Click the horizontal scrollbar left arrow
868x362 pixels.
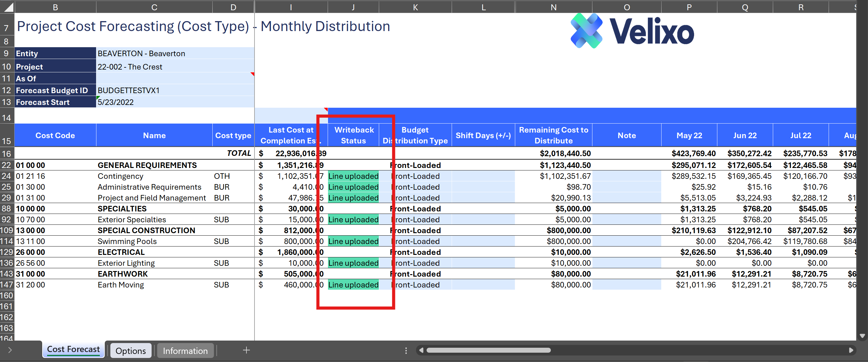pos(421,350)
